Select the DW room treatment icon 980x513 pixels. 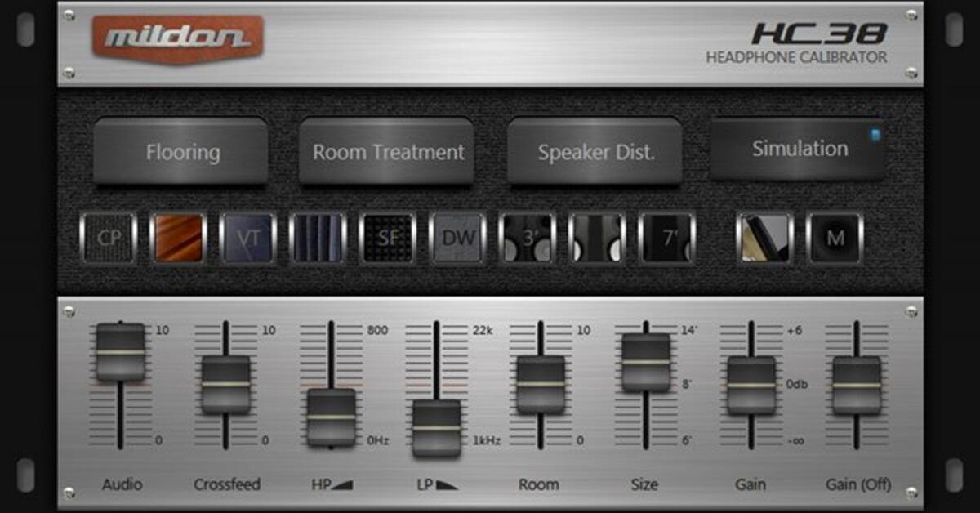click(457, 238)
